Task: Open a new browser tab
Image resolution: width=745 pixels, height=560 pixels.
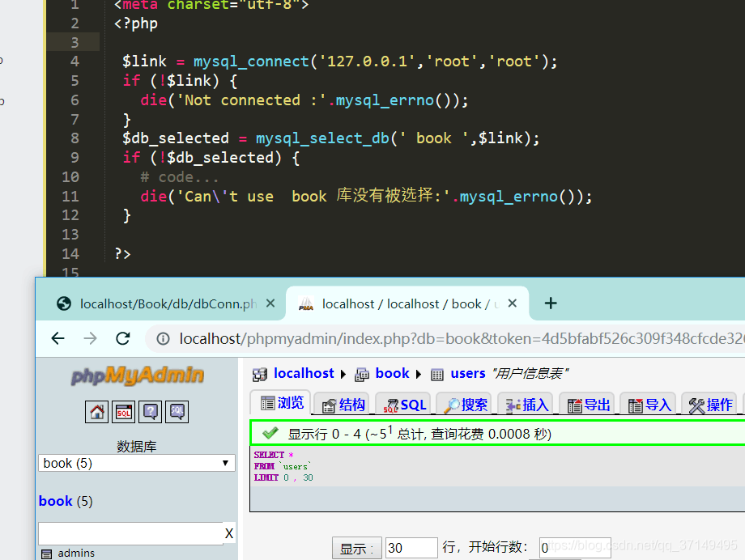Action: click(x=551, y=303)
